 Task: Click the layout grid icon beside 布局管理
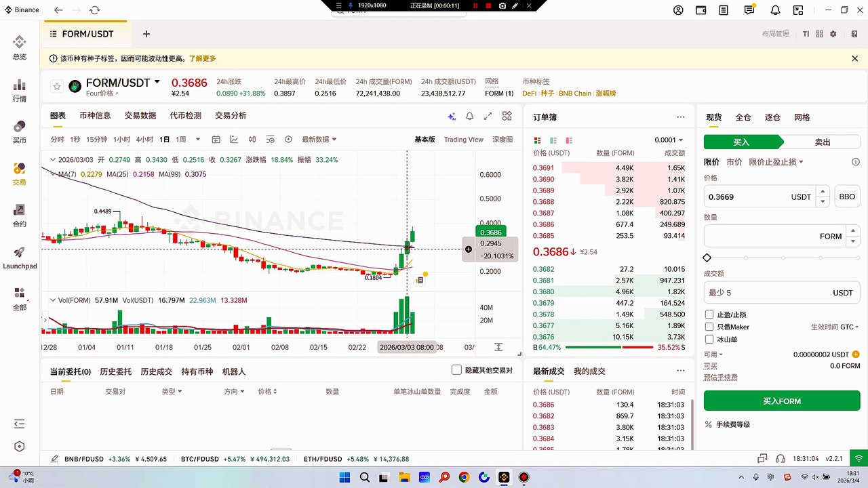tap(819, 34)
